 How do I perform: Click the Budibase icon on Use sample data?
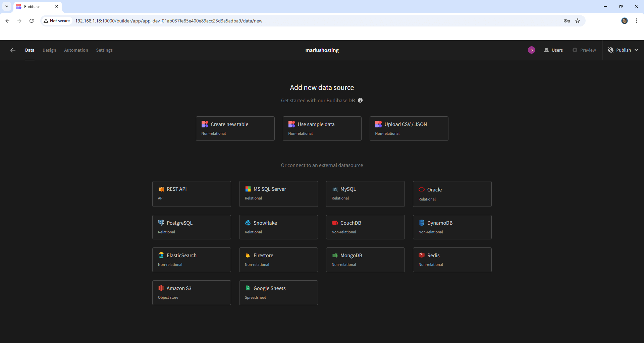pos(291,124)
